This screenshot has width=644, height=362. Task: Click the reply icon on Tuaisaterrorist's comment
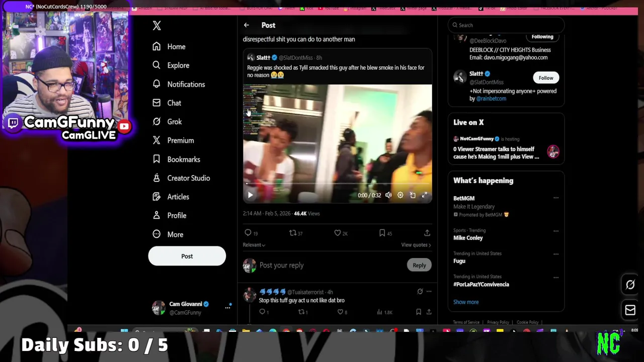pyautogui.click(x=262, y=312)
